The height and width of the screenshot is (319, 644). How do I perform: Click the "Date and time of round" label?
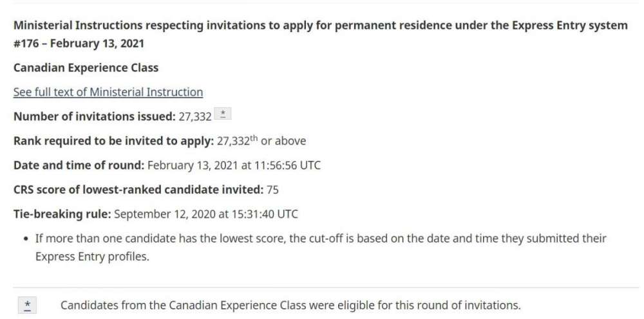tap(79, 165)
